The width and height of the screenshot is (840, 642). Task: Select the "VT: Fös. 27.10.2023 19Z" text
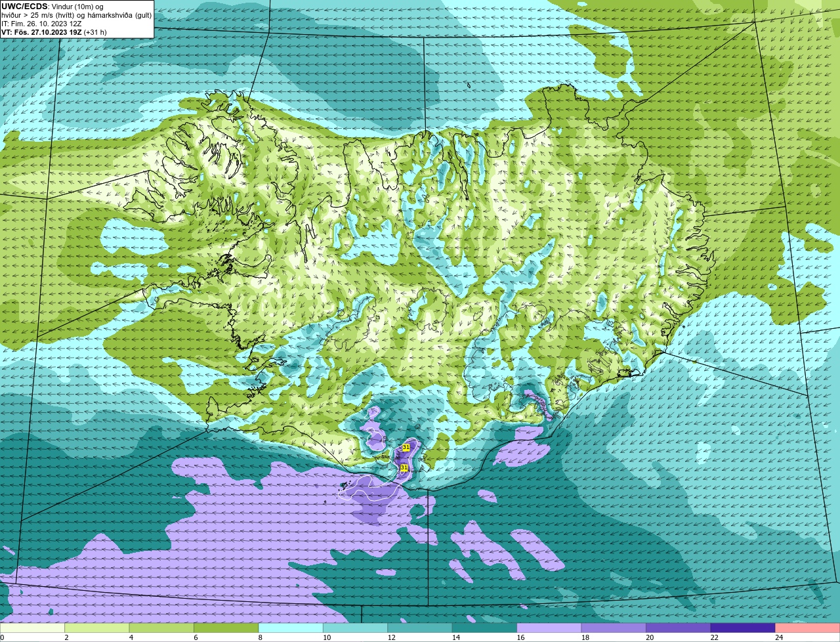click(41, 32)
